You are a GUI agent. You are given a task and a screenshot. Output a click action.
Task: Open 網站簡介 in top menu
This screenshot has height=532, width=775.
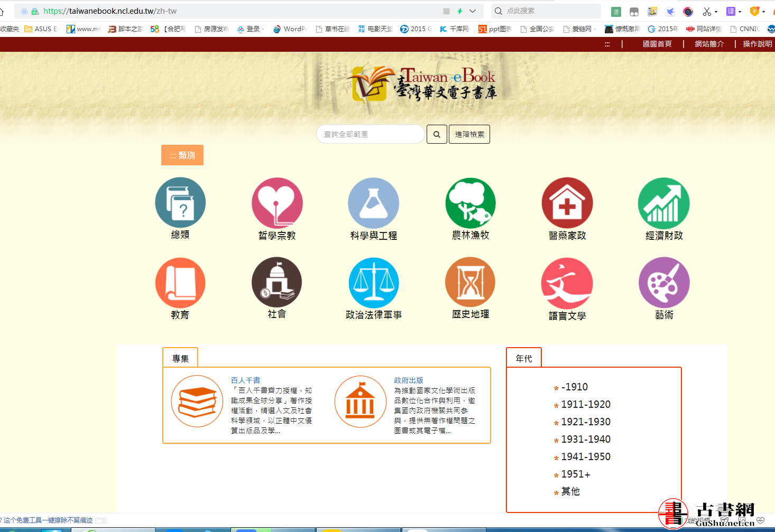click(x=709, y=44)
